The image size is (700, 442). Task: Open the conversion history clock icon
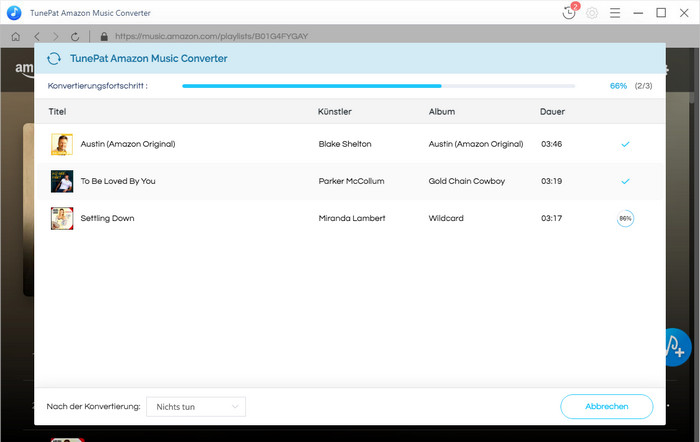[569, 13]
